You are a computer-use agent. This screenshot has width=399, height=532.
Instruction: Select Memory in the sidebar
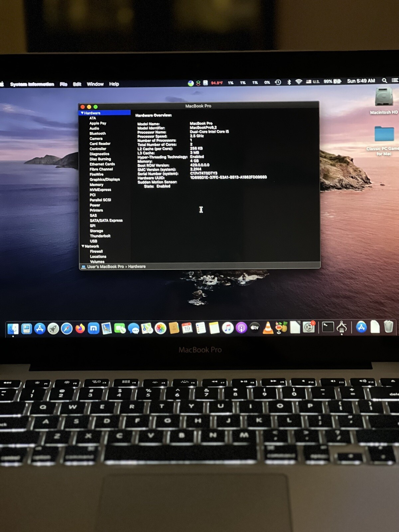pyautogui.click(x=96, y=185)
